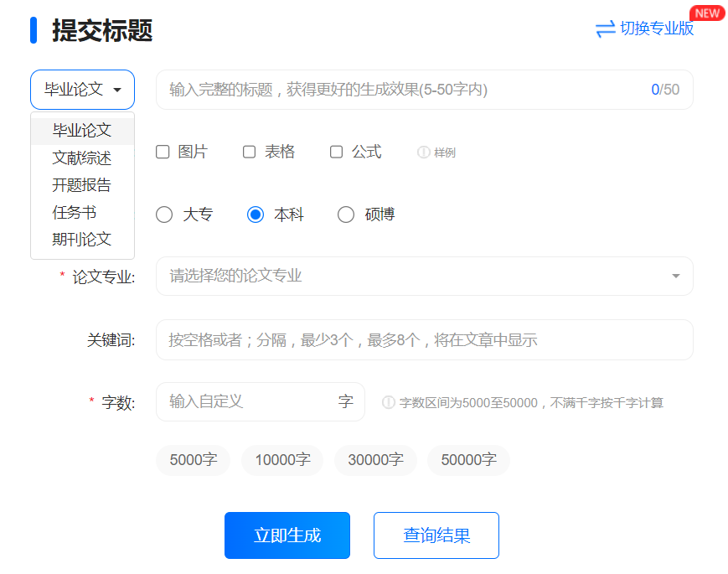Viewport: 728px width, 574px height.
Task: Select the 30000字 preset
Action: point(375,460)
